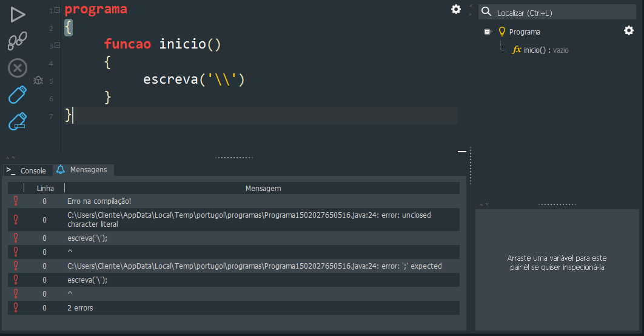The image size is (644, 336).
Task: Switch to the Mensagens tab
Action: click(x=83, y=170)
